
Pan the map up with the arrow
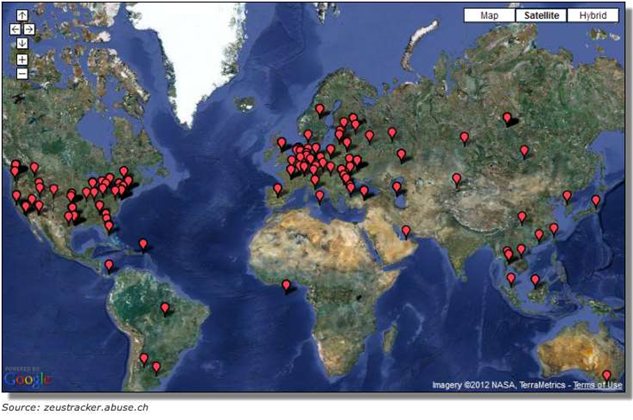22,16
